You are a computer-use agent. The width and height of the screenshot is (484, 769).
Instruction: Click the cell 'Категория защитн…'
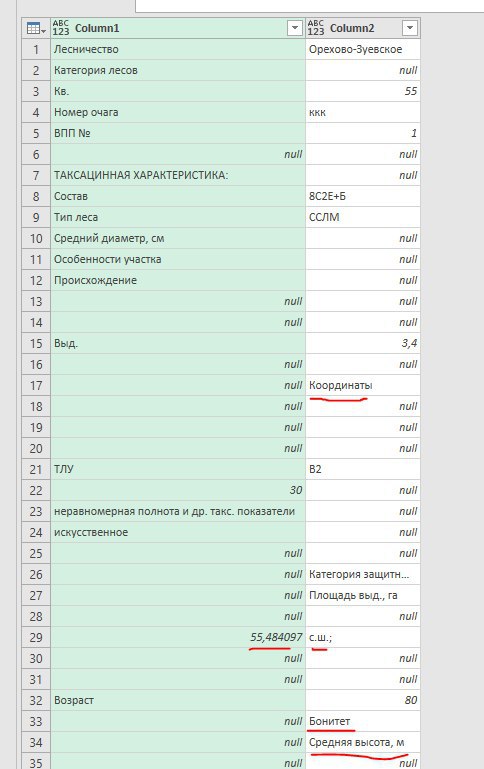click(363, 574)
